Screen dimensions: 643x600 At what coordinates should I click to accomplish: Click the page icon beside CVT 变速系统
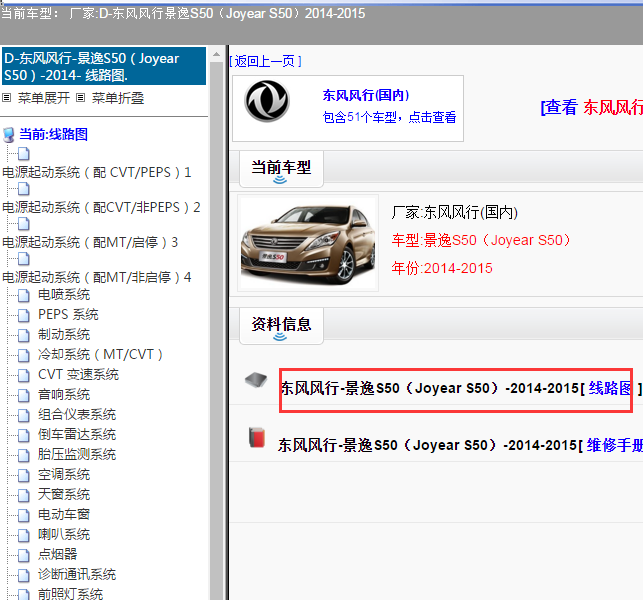tap(23, 375)
